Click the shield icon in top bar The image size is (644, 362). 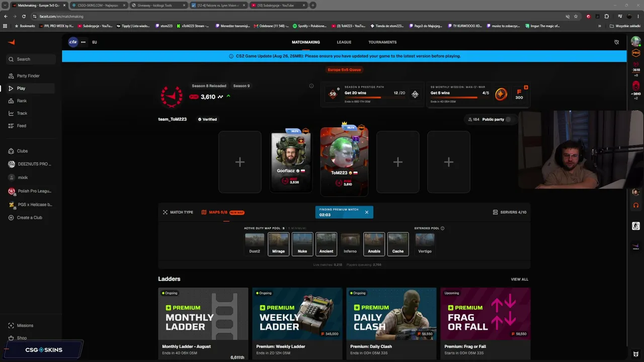pos(616,42)
